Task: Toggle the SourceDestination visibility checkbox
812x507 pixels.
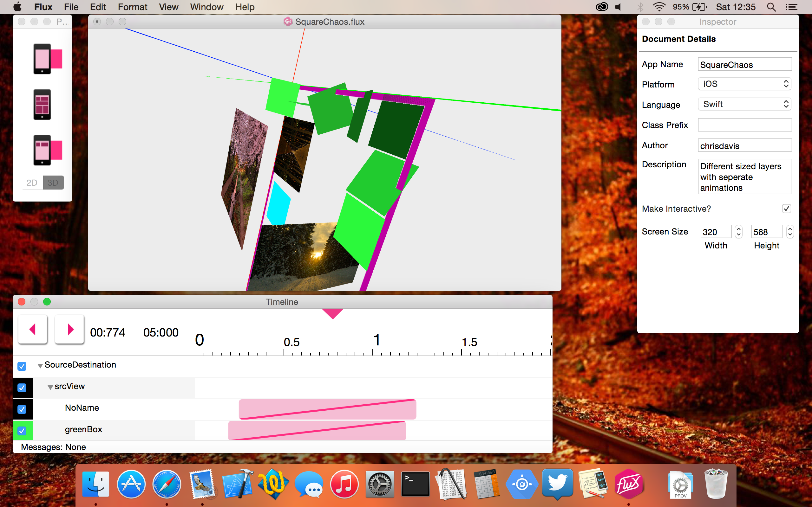Action: coord(22,366)
